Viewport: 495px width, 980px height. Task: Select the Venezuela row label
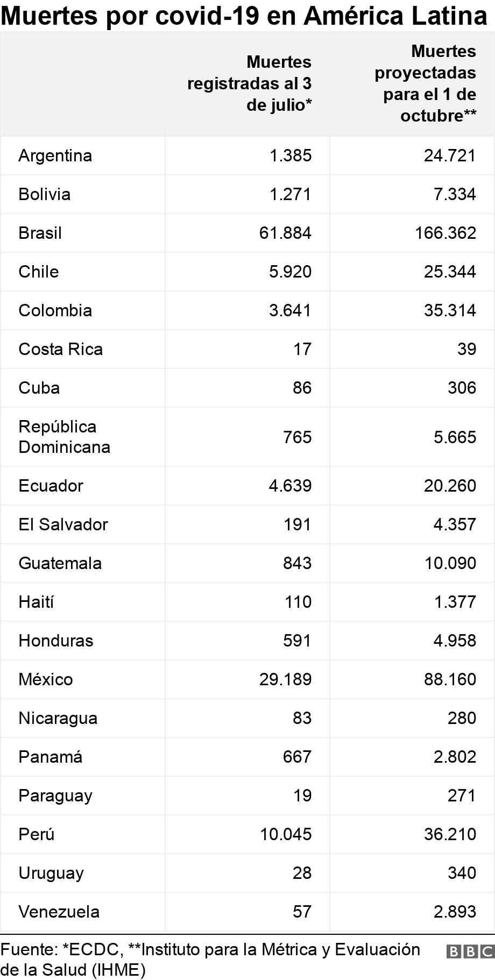[x=59, y=912]
